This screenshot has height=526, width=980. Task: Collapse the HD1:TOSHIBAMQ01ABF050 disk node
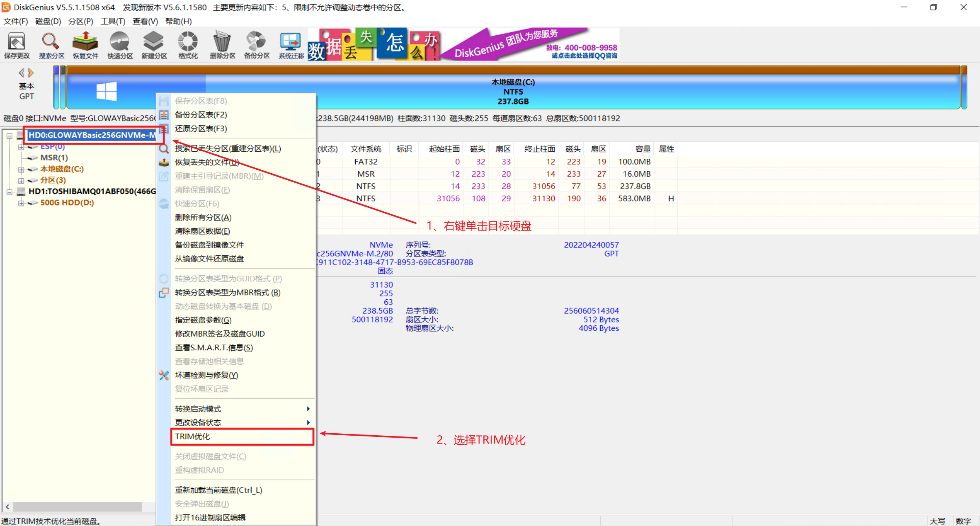point(10,191)
